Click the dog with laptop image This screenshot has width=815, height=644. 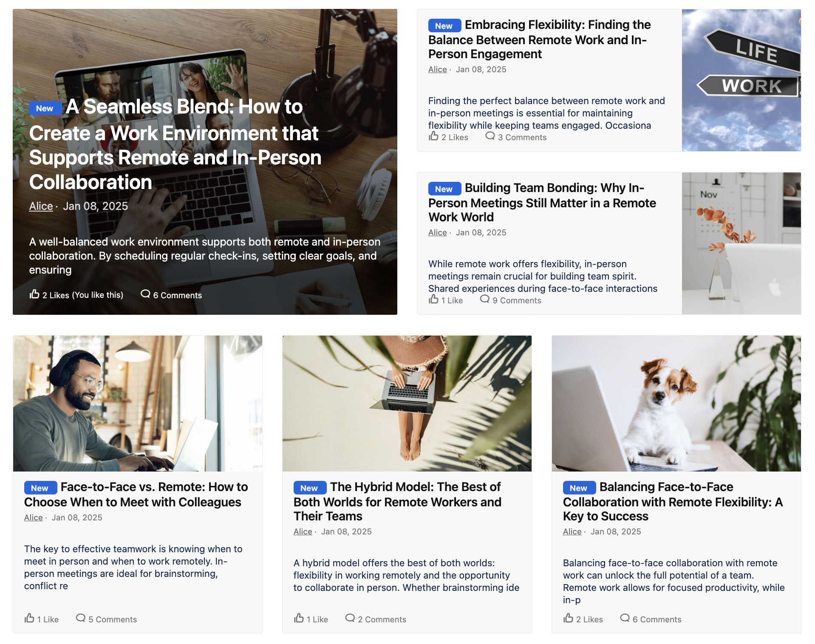tap(676, 404)
